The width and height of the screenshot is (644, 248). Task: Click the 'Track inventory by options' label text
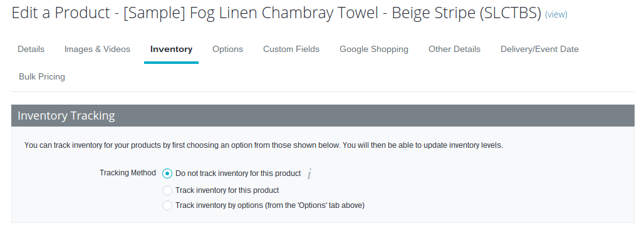point(270,205)
